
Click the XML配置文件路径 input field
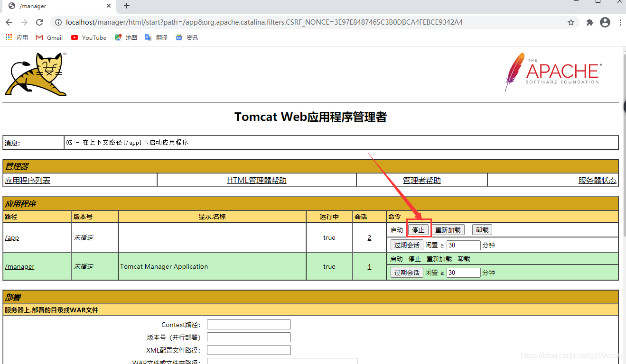coord(249,350)
